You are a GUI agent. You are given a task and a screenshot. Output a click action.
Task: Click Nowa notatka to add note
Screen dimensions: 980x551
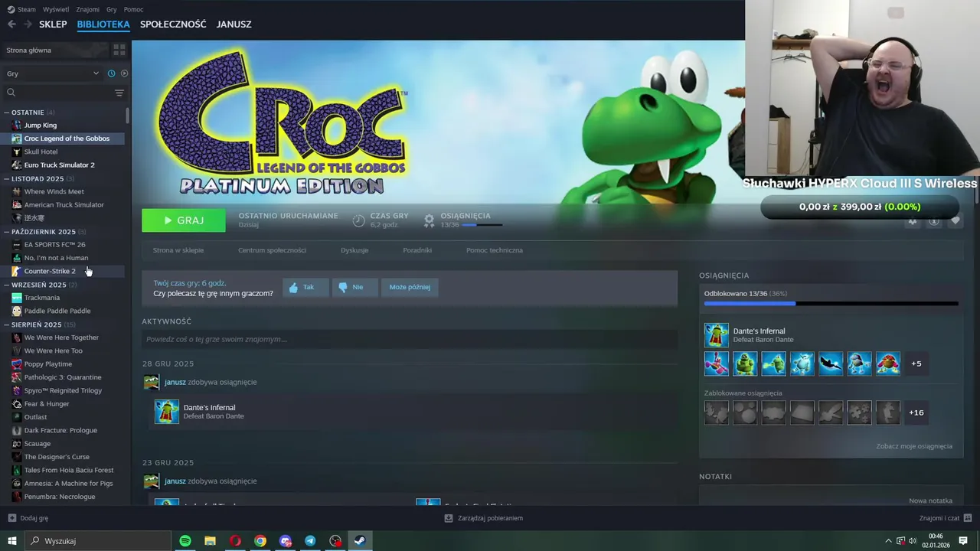point(930,500)
